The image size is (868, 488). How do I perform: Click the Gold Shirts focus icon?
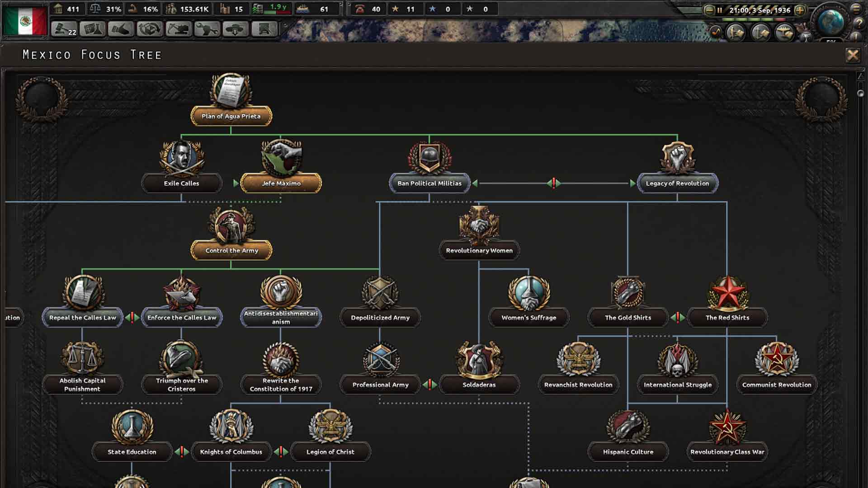pyautogui.click(x=628, y=293)
